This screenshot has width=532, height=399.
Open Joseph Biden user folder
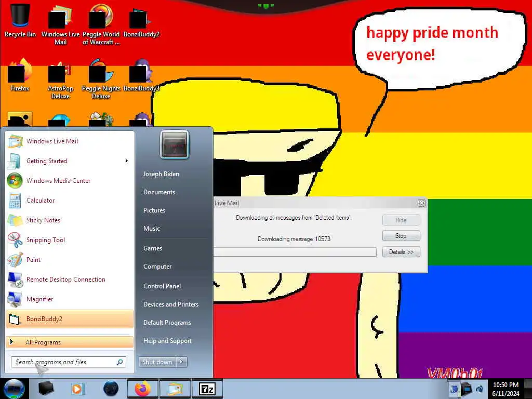(x=161, y=174)
